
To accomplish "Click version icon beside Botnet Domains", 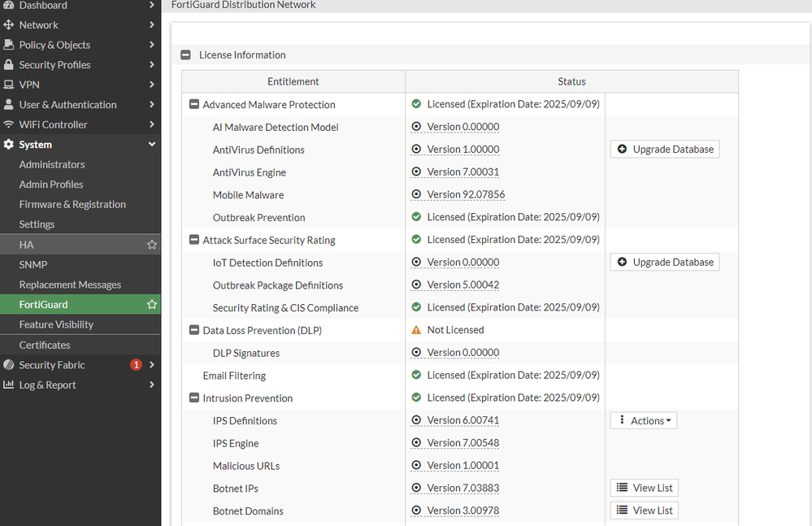I will 416,511.
